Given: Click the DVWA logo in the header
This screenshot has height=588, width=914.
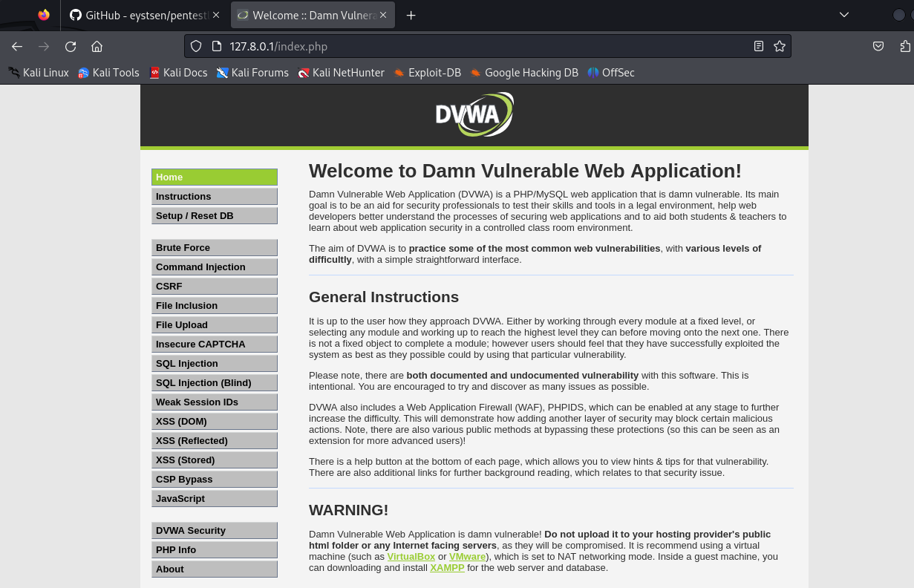Looking at the screenshot, I should (x=474, y=114).
